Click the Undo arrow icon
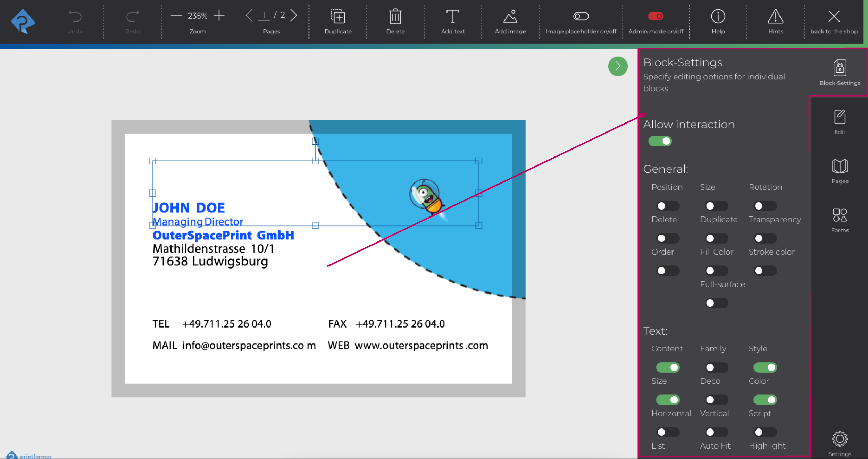Screen dimensions: 868x459 tap(75, 16)
